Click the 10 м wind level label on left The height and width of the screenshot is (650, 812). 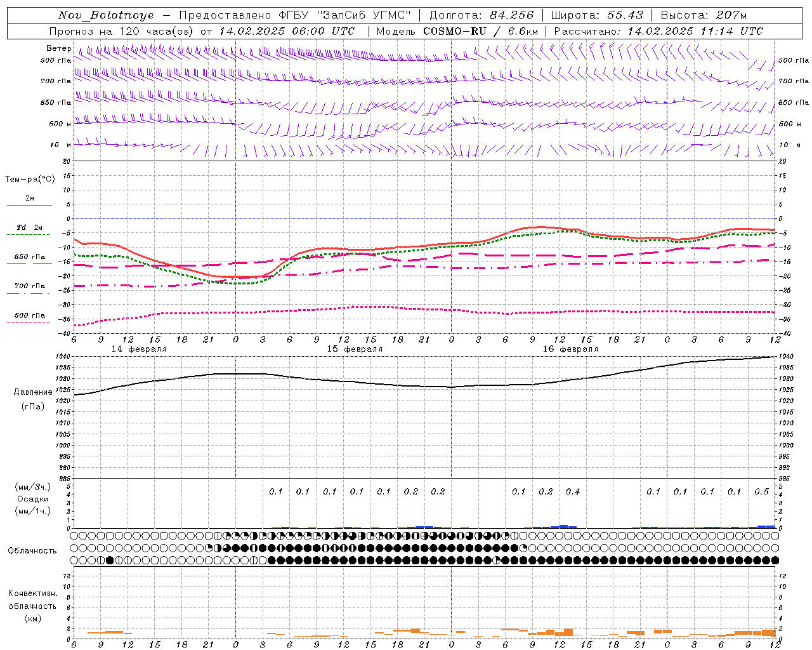point(61,145)
